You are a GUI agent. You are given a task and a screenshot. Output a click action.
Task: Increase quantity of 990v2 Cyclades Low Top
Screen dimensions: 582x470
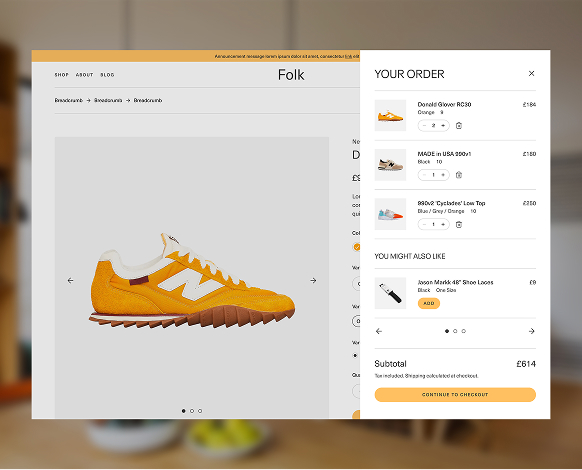click(443, 224)
